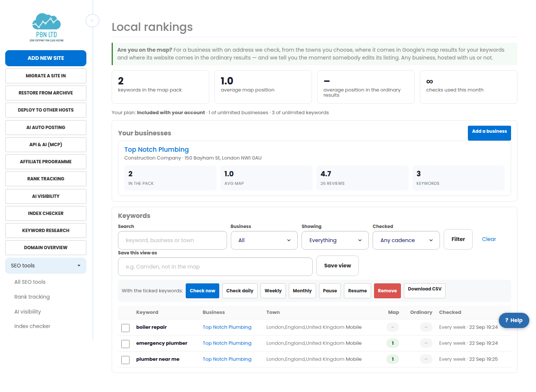Open RANK TRACKING sidebar button
536x392 pixels.
click(x=46, y=179)
